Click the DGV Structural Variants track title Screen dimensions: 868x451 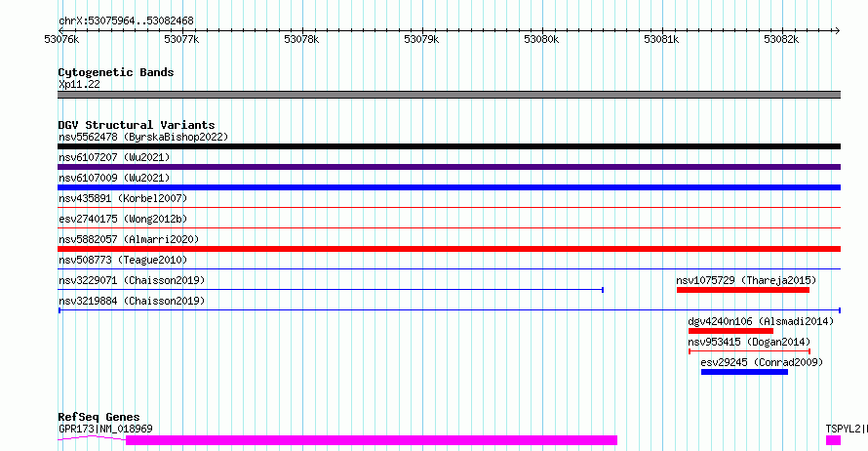[x=137, y=125]
